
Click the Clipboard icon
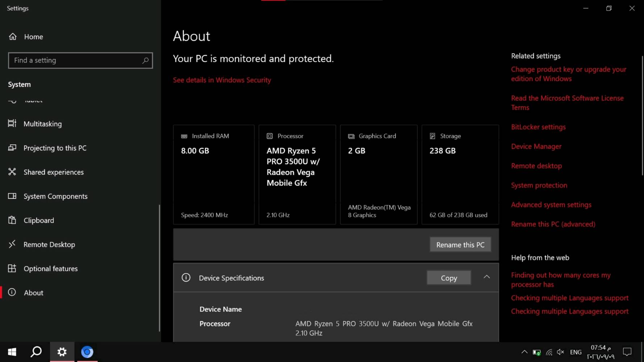(12, 220)
